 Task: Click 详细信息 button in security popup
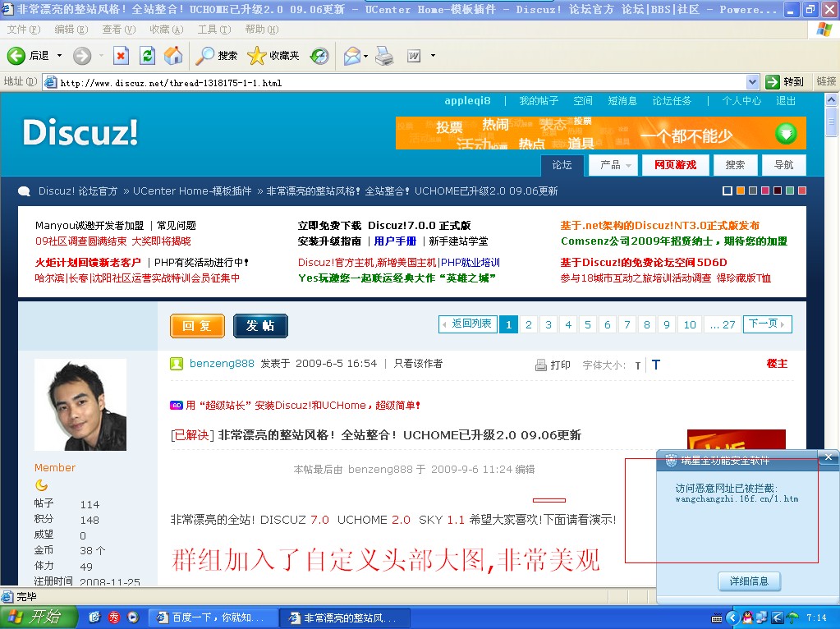(x=749, y=581)
